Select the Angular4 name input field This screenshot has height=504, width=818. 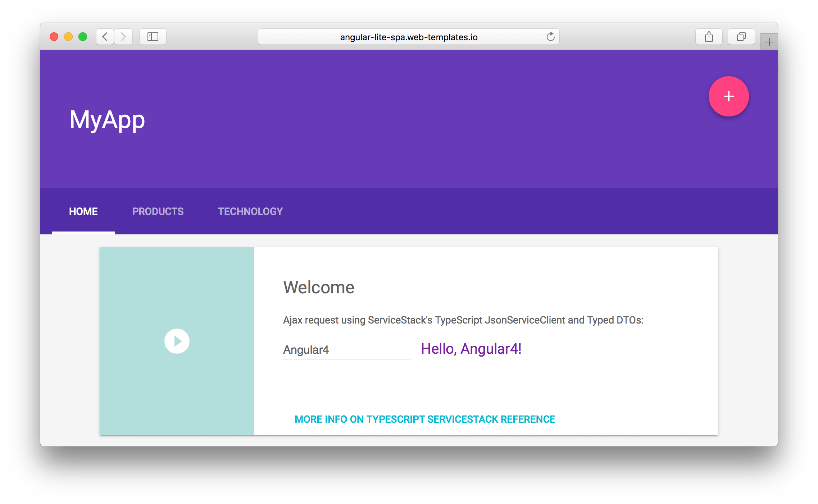click(x=346, y=349)
